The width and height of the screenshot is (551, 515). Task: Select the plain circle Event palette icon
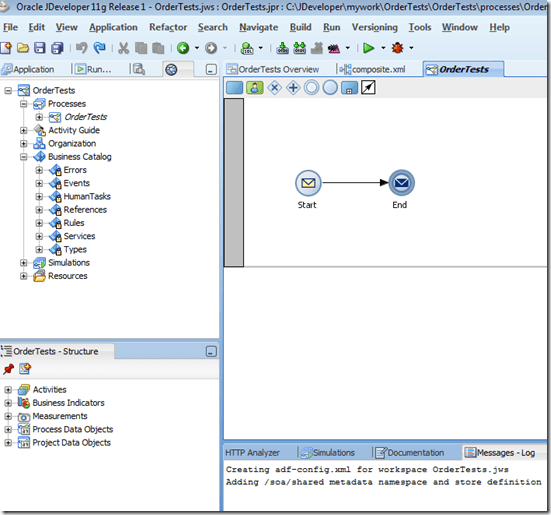point(330,87)
